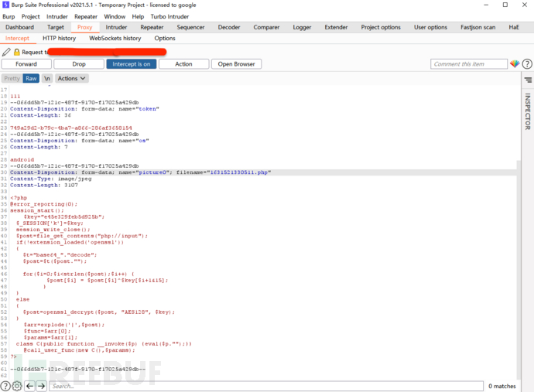Open the proxy Options sub-tab
This screenshot has width=534, height=392.
coord(165,38)
